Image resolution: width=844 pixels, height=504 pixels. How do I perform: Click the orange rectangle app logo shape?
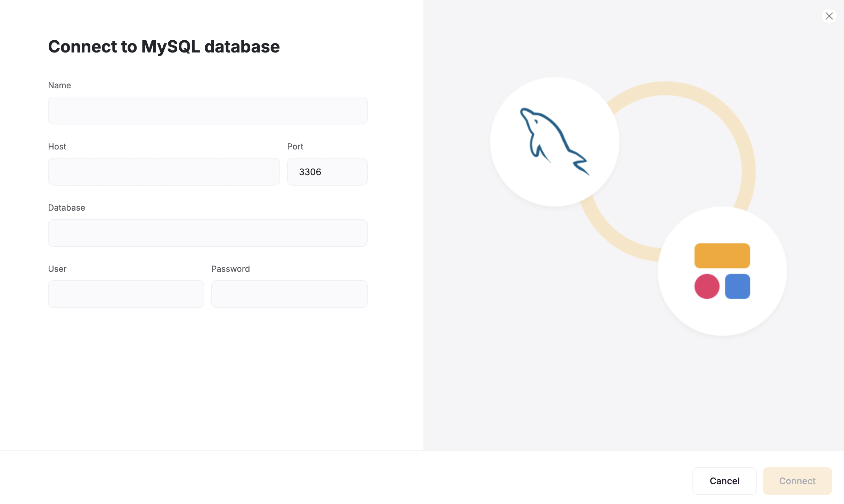click(x=722, y=256)
